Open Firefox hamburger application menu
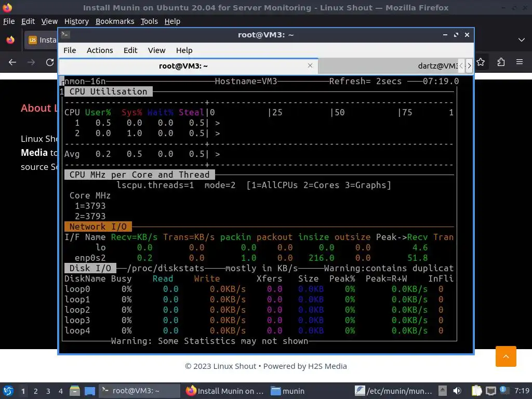Viewport: 532px width, 399px height. (x=519, y=62)
